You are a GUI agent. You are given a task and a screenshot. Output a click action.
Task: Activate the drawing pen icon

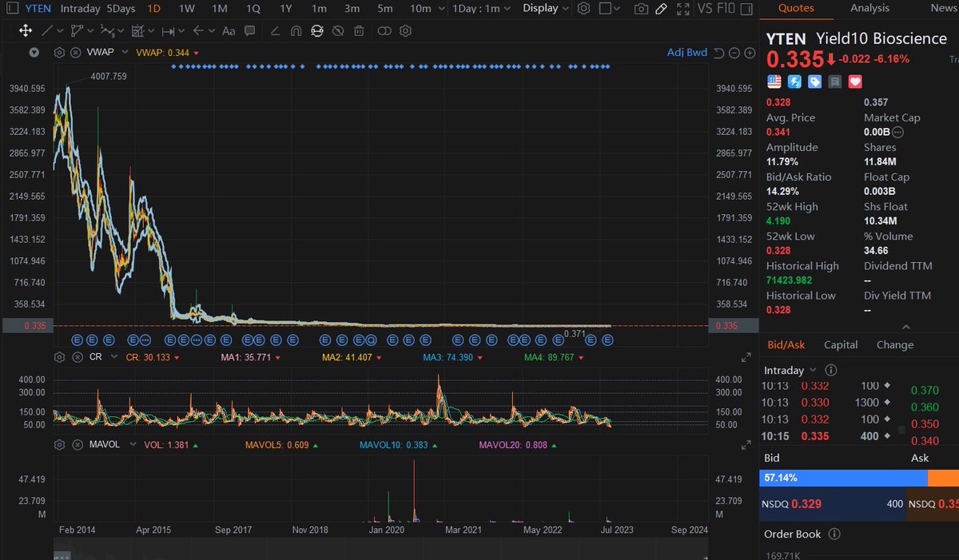pyautogui.click(x=661, y=9)
